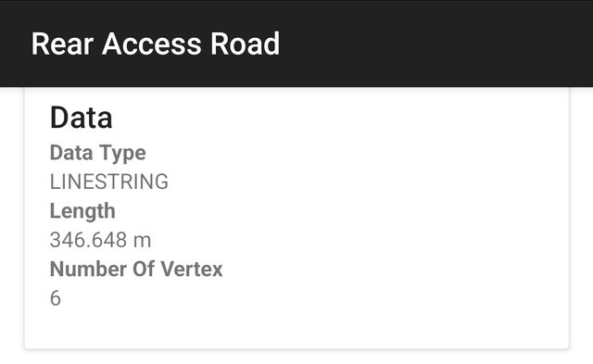The image size is (593, 364).
Task: Click the word Type in Data Type
Action: coord(122,153)
